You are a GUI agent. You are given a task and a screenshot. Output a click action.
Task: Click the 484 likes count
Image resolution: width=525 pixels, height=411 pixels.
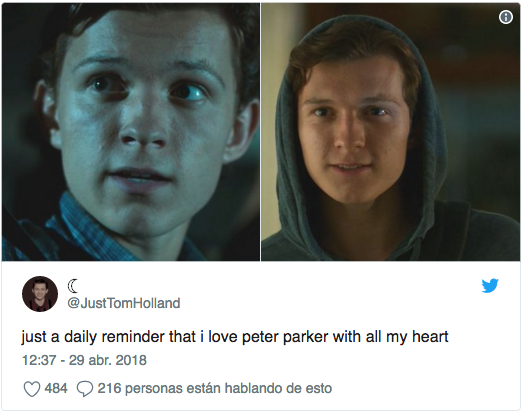(56, 389)
